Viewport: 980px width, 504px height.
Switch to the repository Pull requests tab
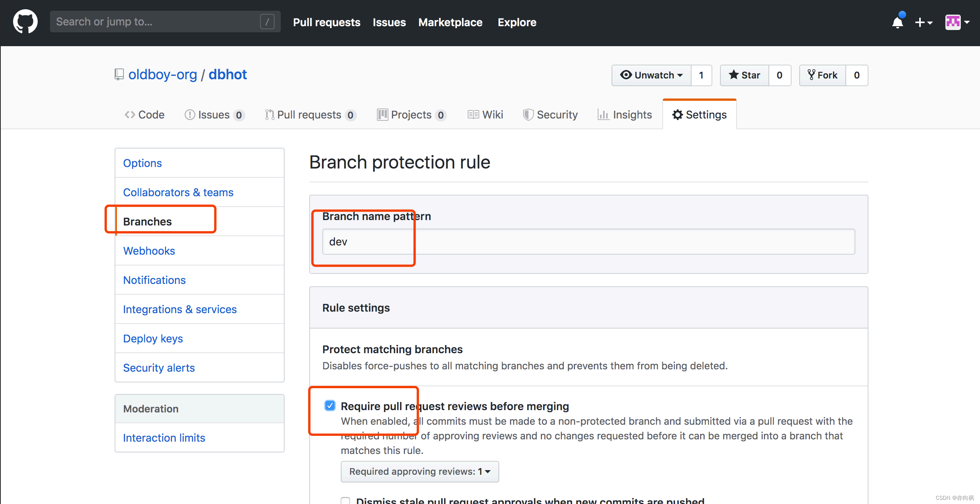(310, 115)
